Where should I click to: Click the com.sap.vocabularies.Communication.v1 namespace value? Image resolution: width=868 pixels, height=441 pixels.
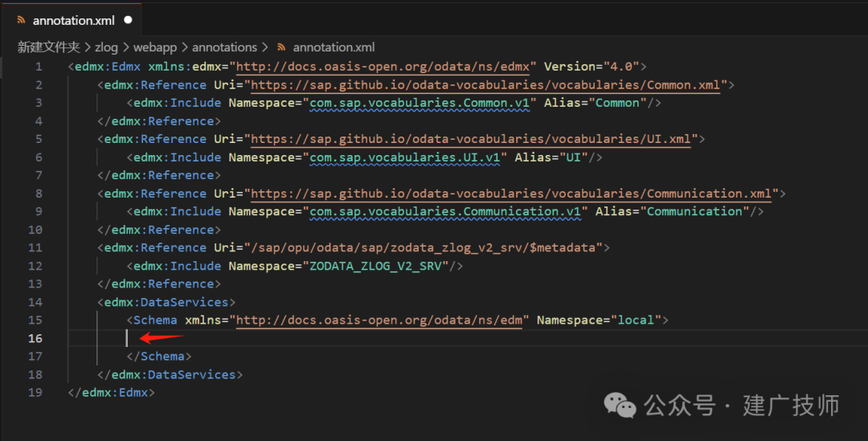[x=445, y=211]
